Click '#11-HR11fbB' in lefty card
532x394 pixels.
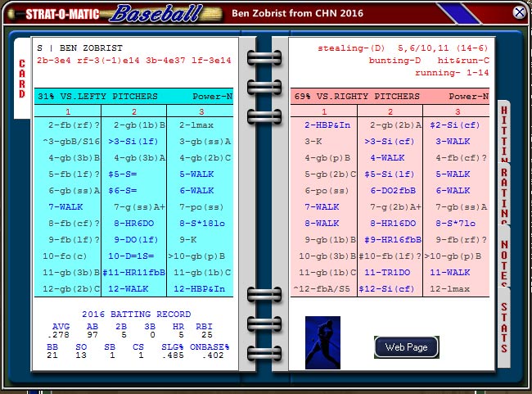tap(134, 273)
